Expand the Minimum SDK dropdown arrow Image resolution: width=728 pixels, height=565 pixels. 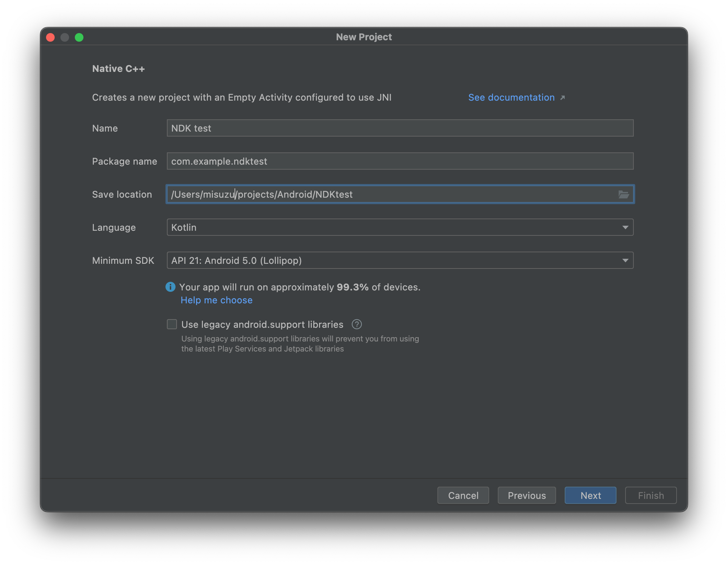pos(625,261)
